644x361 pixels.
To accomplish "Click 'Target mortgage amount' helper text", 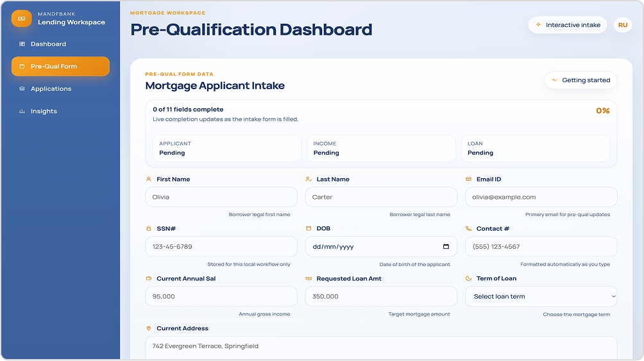I will (x=419, y=314).
